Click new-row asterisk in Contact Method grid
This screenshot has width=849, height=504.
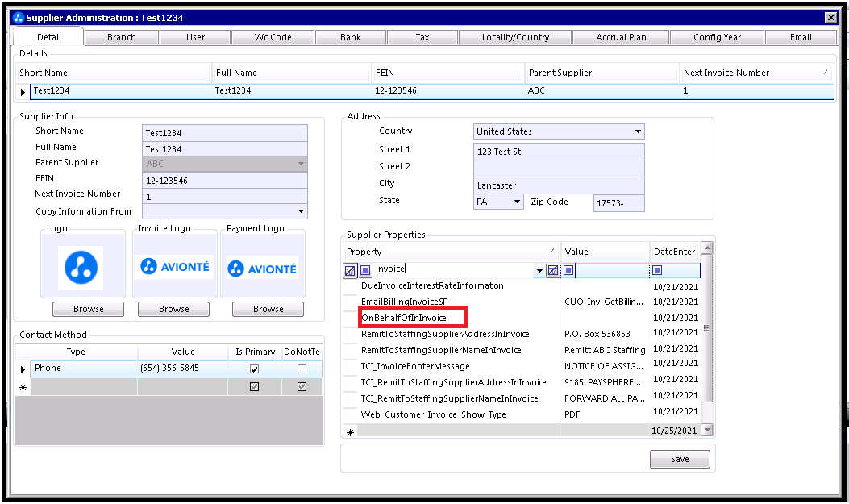coord(23,388)
